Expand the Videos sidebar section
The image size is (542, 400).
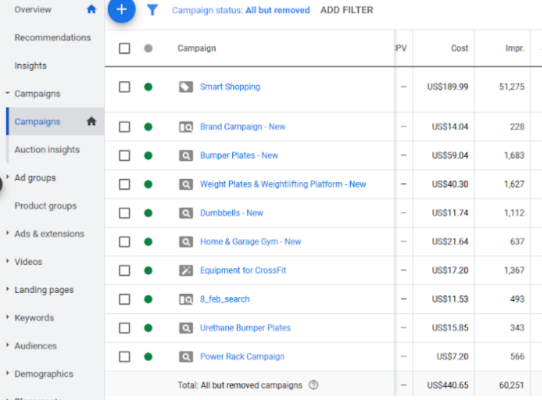pyautogui.click(x=7, y=261)
